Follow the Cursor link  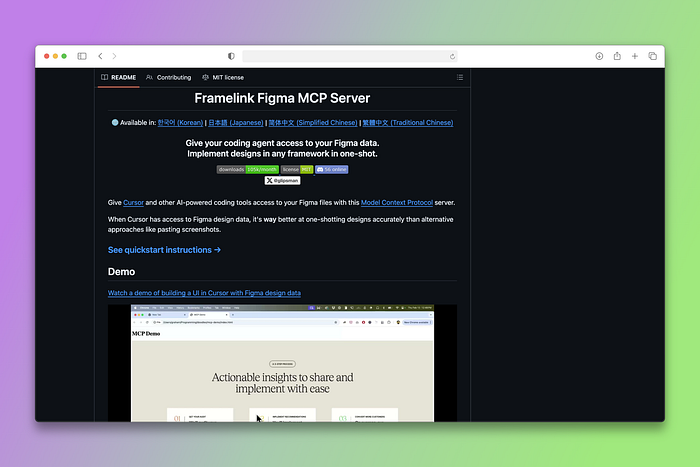(x=133, y=202)
